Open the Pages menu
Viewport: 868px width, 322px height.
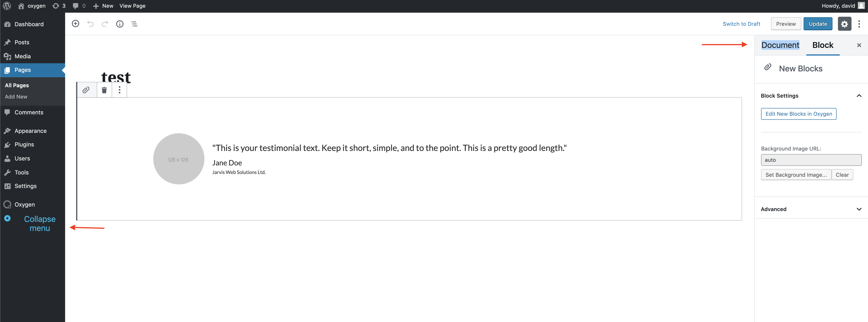[x=22, y=70]
